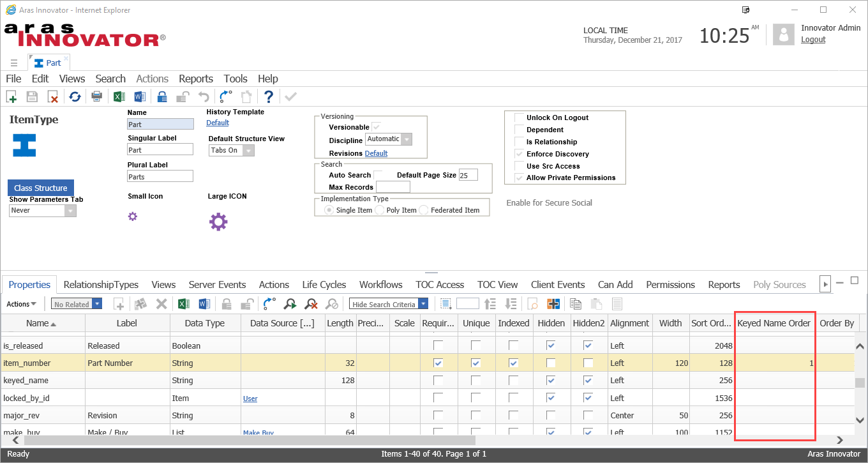Viewport: 868px width, 463px height.
Task: Click the orange and blue grid layout icon
Action: 553,304
